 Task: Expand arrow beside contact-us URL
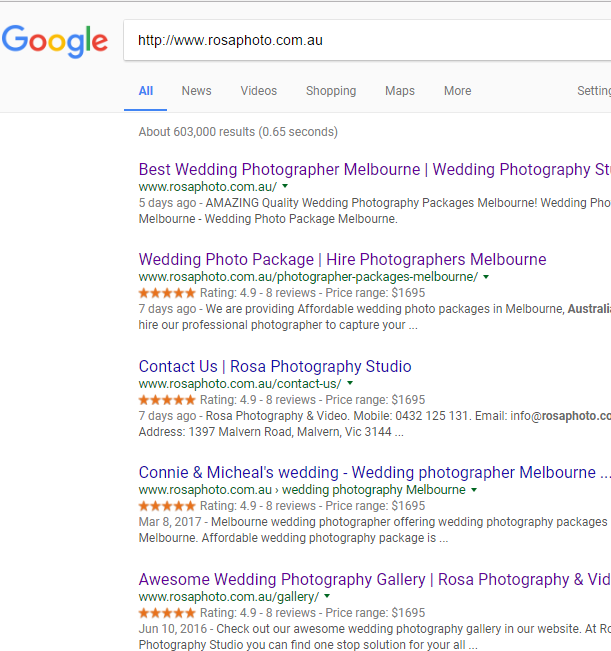pos(350,383)
